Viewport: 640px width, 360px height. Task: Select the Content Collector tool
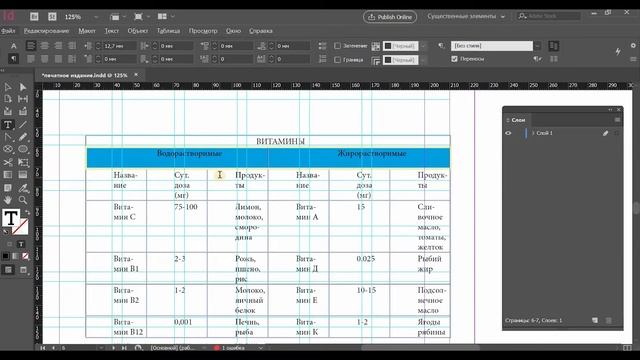pyautogui.click(x=8, y=111)
